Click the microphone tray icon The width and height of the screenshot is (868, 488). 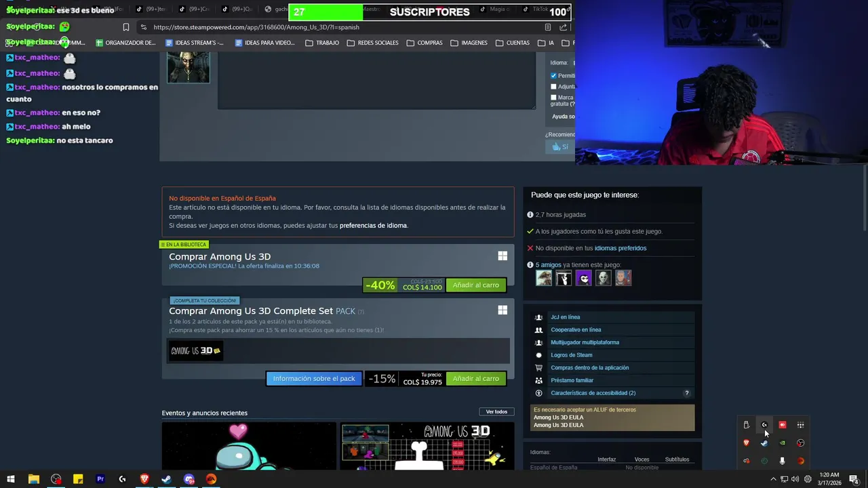click(783, 461)
